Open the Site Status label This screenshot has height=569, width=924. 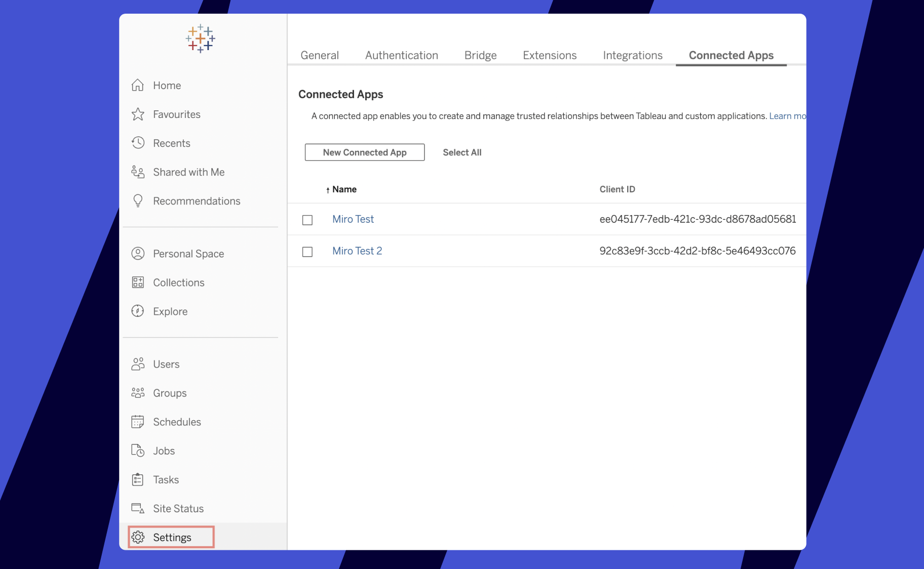(x=178, y=509)
